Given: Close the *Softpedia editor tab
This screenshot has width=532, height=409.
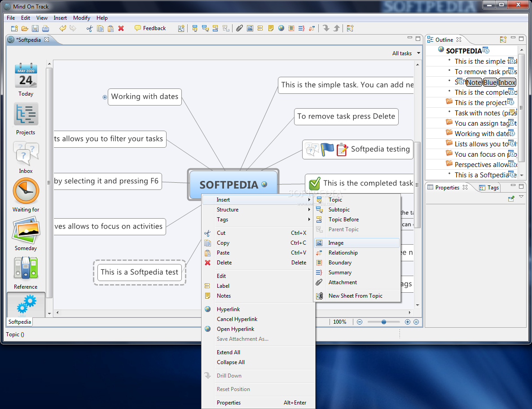Looking at the screenshot, I should click(x=47, y=40).
